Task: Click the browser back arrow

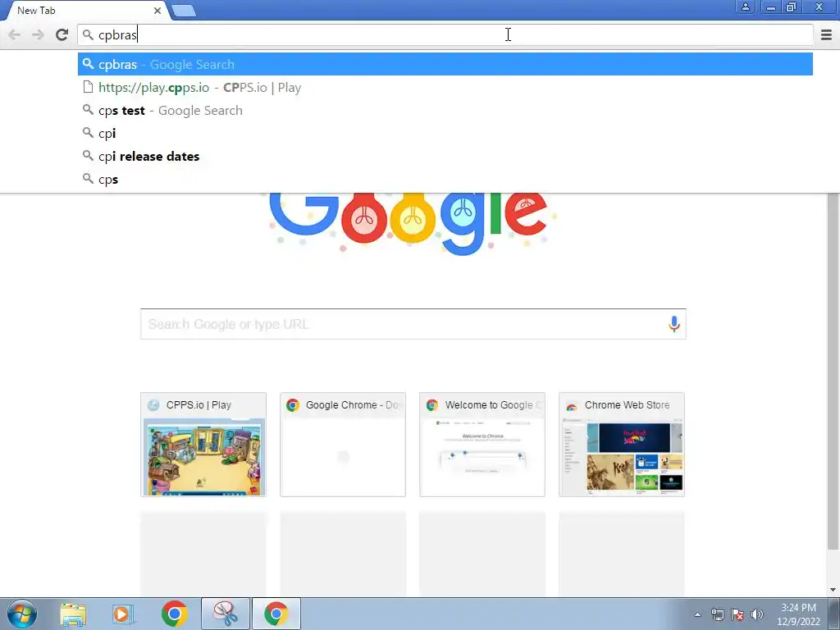Action: pyautogui.click(x=15, y=34)
